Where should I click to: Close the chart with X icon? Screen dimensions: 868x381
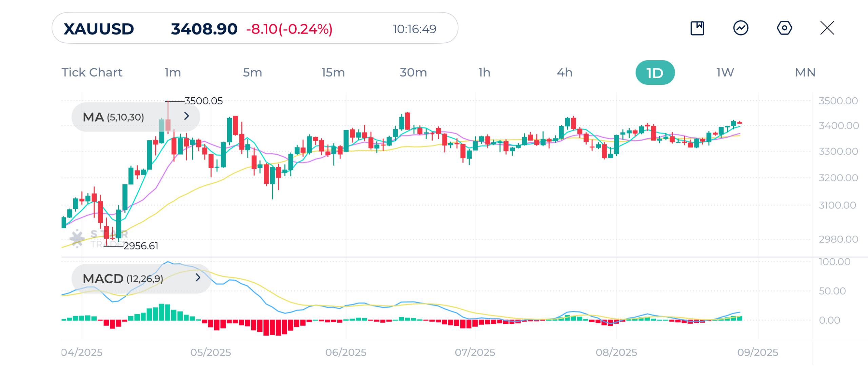pos(827,28)
